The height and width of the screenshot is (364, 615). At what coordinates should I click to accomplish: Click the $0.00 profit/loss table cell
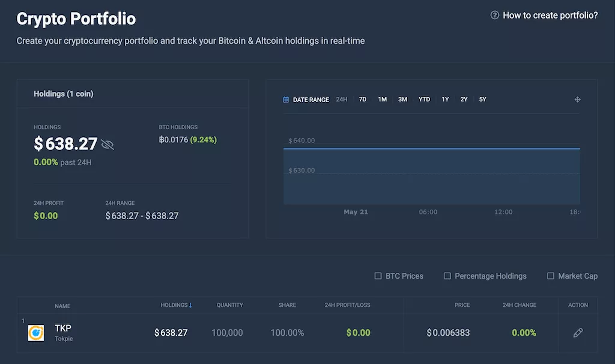click(x=358, y=333)
